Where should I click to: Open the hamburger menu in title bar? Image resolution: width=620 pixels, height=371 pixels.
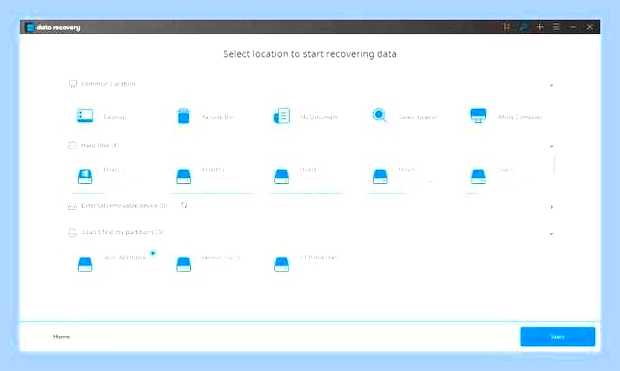pyautogui.click(x=556, y=27)
